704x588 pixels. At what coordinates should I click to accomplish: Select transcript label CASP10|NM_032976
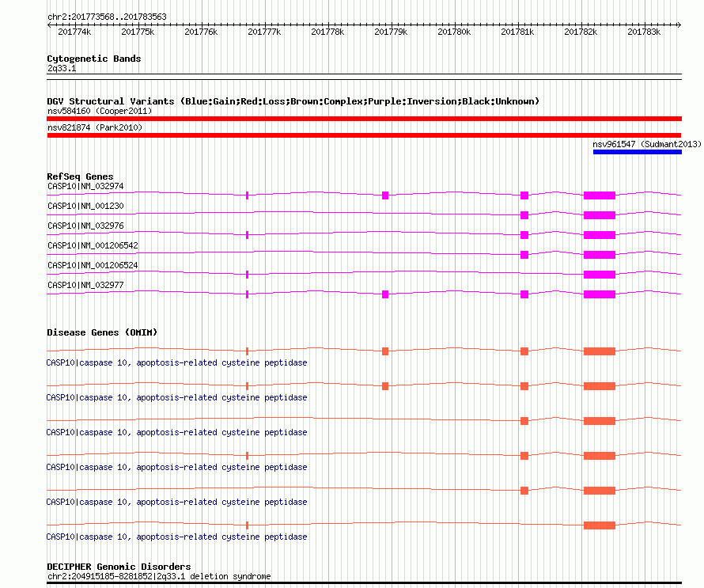(x=85, y=226)
